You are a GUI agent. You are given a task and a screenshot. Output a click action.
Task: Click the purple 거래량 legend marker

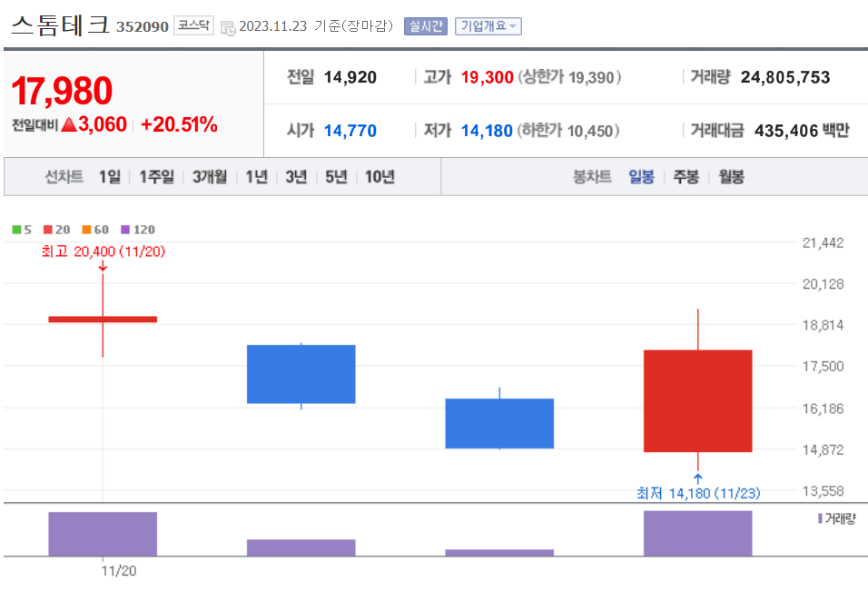coord(821,518)
